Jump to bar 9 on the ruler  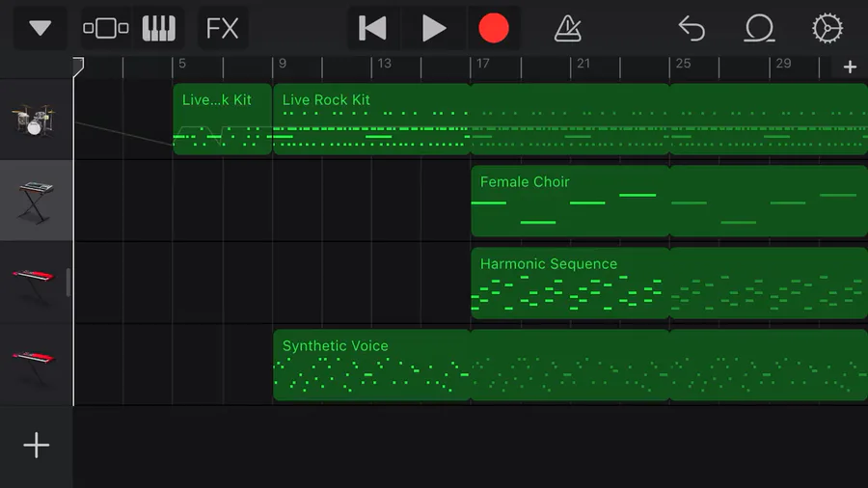(282, 64)
